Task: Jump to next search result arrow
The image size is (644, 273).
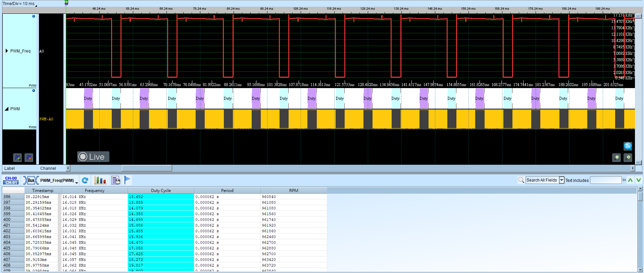Action: pos(639,180)
